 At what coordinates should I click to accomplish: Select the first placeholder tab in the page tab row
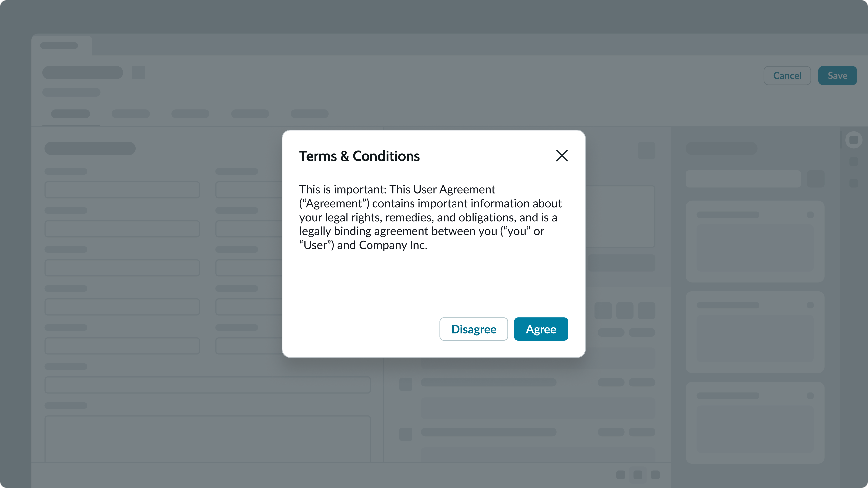pyautogui.click(x=70, y=114)
